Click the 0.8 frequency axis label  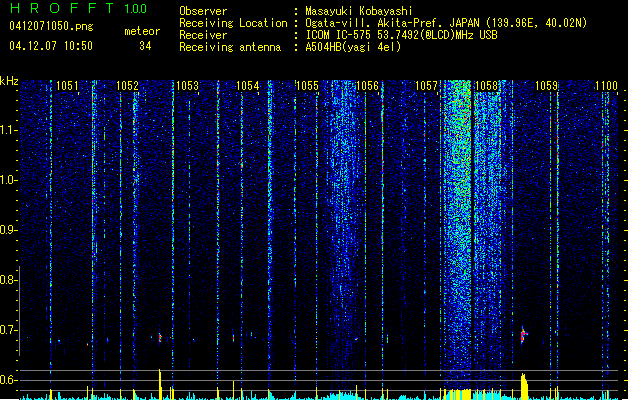point(8,280)
